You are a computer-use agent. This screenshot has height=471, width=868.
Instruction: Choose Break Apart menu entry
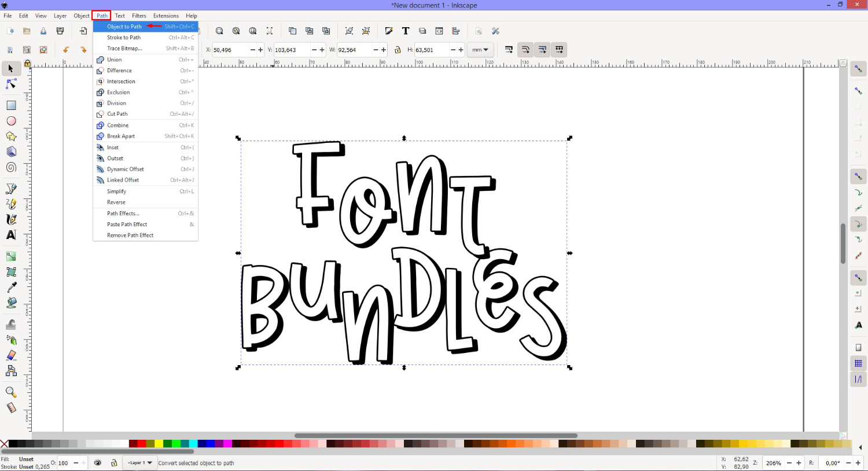click(145, 136)
